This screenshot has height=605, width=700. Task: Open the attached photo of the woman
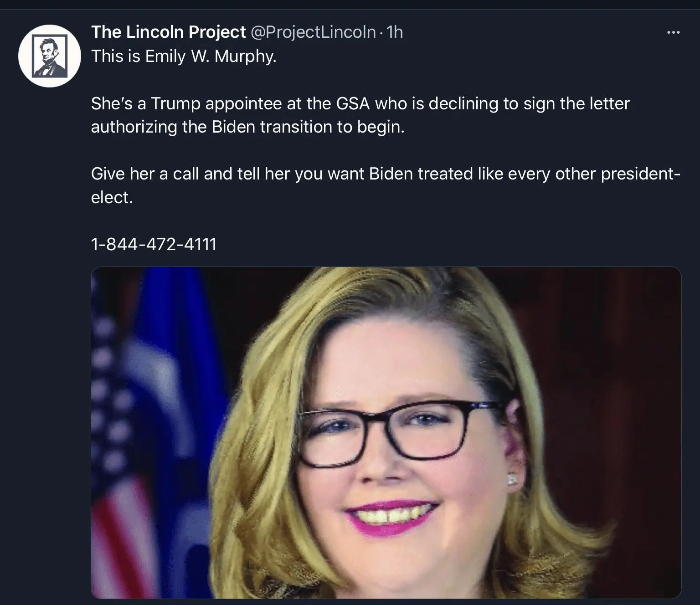[386, 432]
